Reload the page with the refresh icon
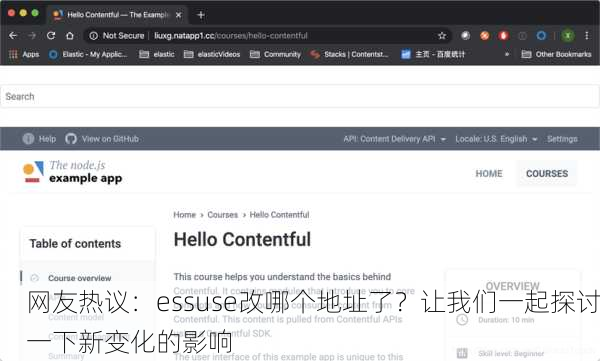This screenshot has height=361, width=600. point(51,36)
